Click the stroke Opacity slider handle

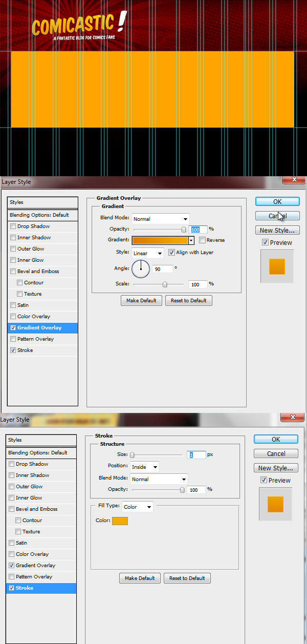[182, 490]
